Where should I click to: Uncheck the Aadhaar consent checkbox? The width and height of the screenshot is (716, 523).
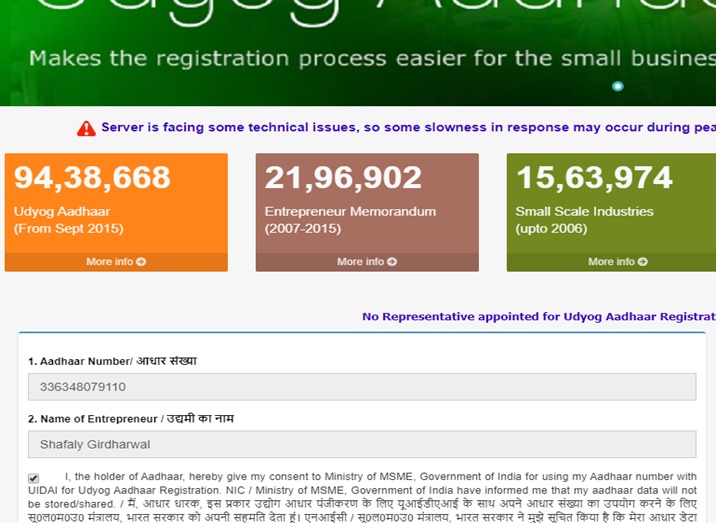pos(33,478)
